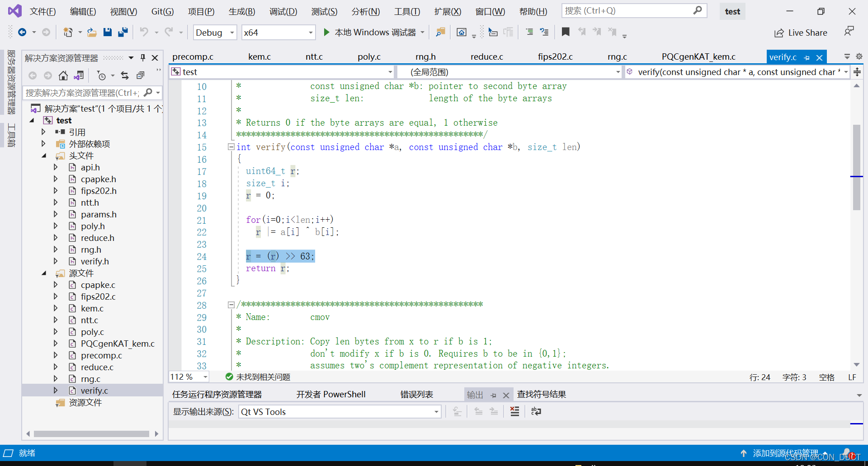The image size is (868, 466).
Task: Toggle pin on the output panel tab
Action: tap(493, 395)
